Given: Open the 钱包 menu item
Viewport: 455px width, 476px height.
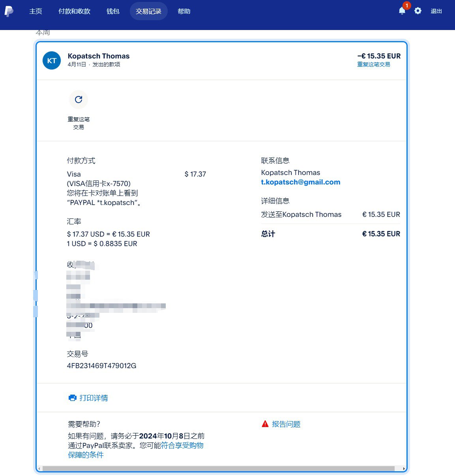Looking at the screenshot, I should 113,11.
